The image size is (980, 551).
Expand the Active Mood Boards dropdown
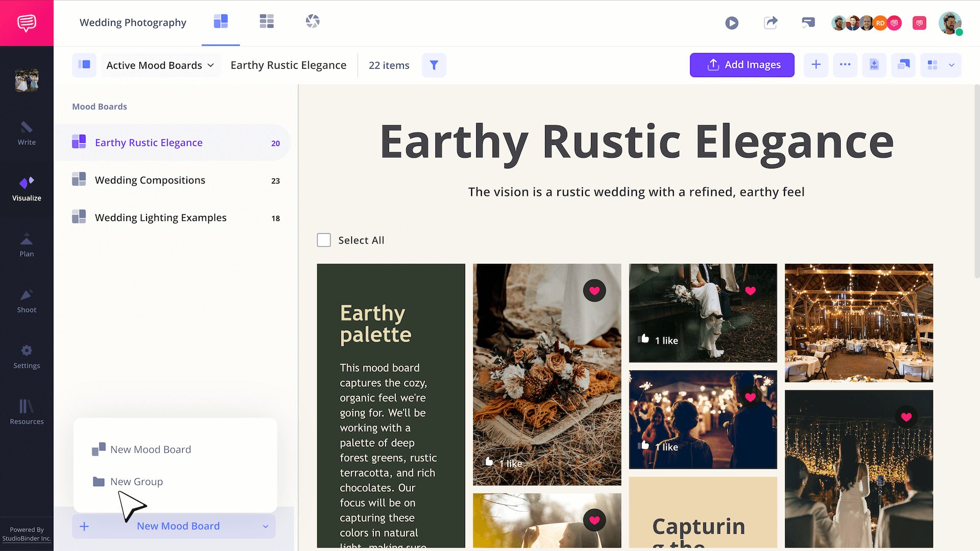coord(160,65)
